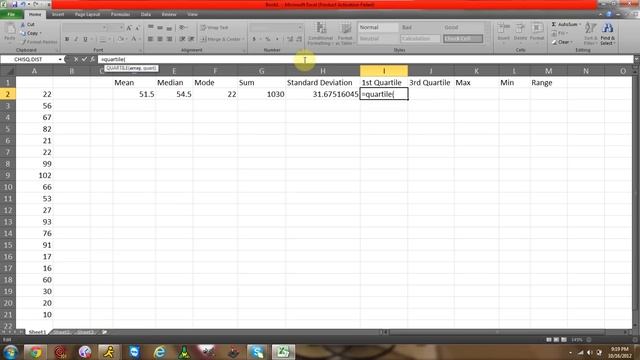
Task: Click the Decrease Font Size icon
Action: 138,28
